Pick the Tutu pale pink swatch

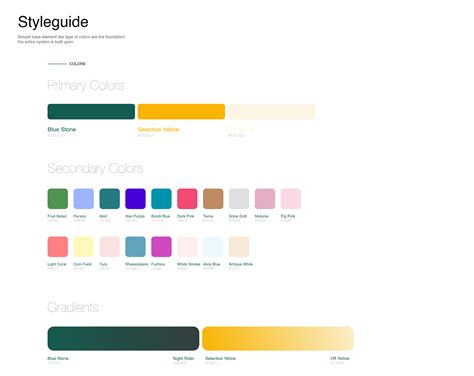click(x=109, y=247)
